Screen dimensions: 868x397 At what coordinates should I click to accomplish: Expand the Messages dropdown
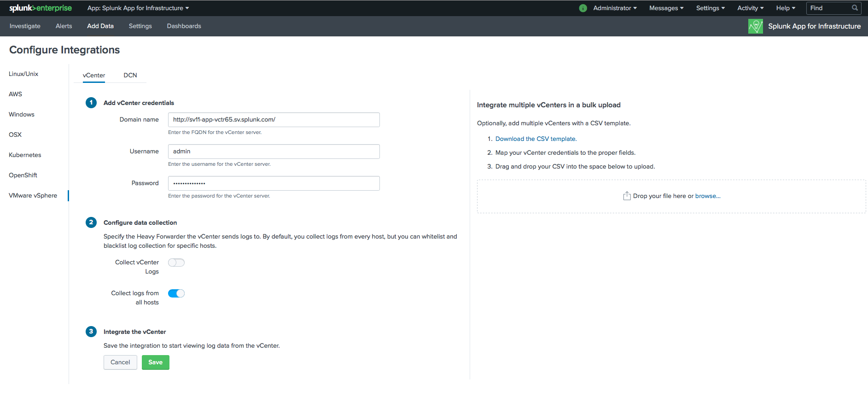(666, 8)
